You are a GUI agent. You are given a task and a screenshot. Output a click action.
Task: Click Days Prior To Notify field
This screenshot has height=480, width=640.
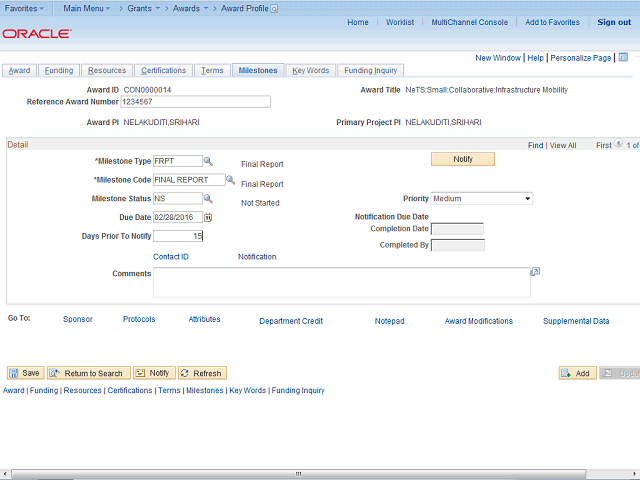(x=178, y=236)
